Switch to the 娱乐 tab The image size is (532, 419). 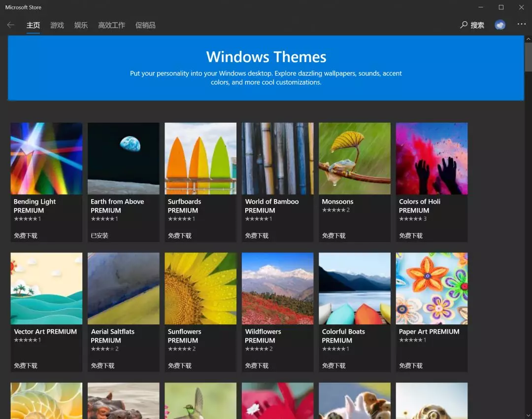pos(81,25)
